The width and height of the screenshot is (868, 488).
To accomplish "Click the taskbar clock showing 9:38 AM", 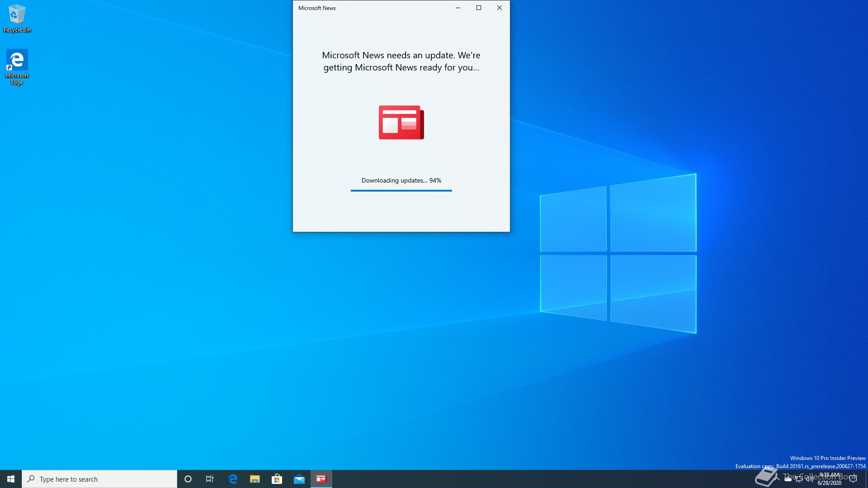I will point(829,479).
